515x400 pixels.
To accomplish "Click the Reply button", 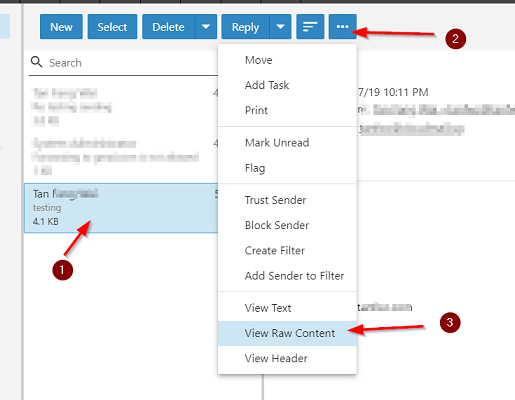I will [x=245, y=27].
